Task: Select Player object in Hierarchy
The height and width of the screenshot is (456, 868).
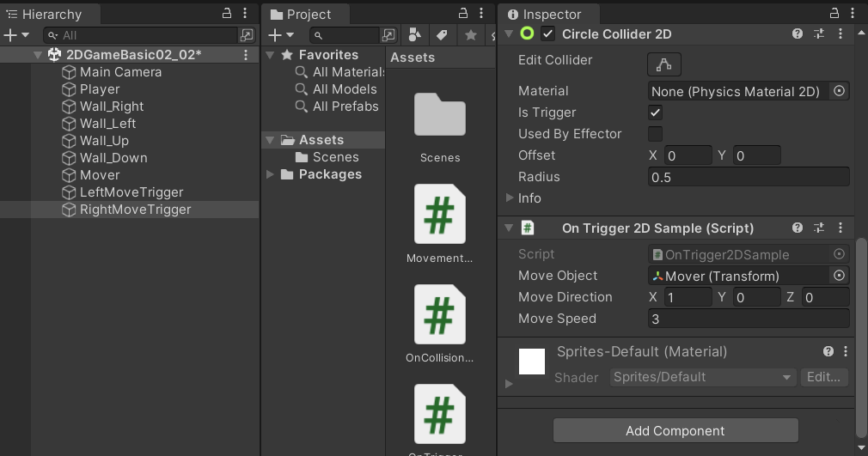Action: [100, 89]
